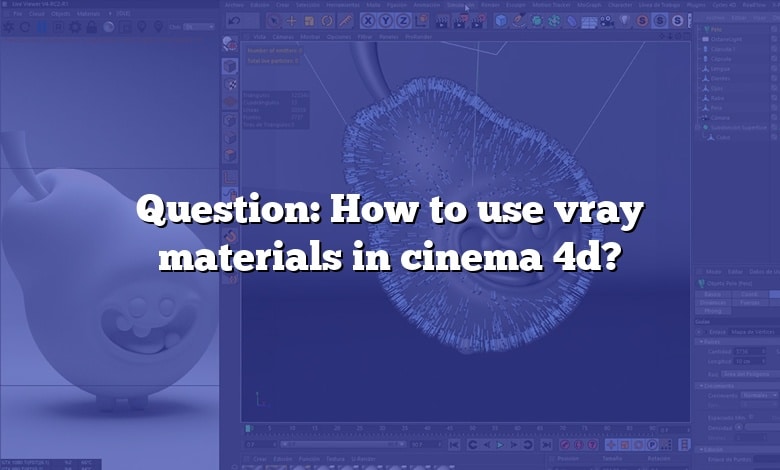Click the timeline playhead marker at frame 0

248,428
